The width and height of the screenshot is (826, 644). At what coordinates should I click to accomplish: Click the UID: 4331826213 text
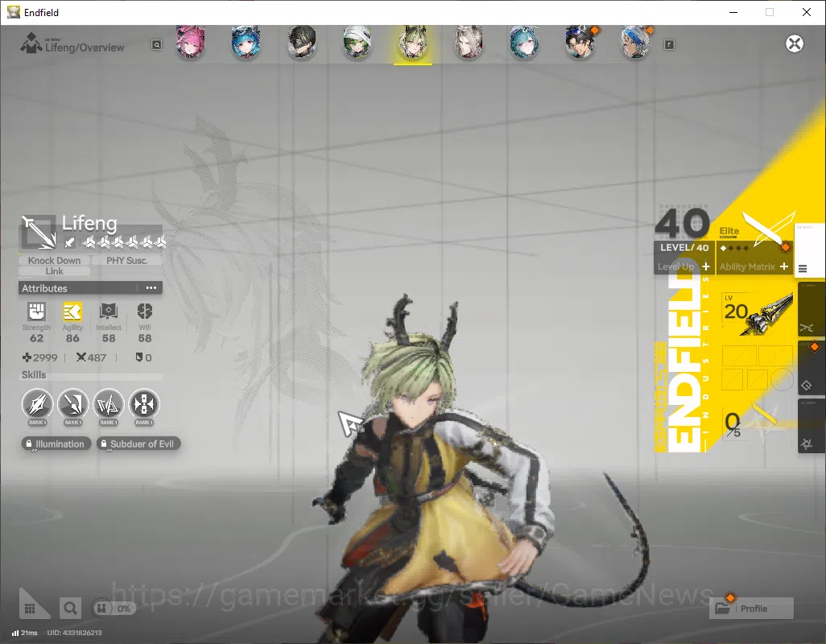pyautogui.click(x=74, y=633)
